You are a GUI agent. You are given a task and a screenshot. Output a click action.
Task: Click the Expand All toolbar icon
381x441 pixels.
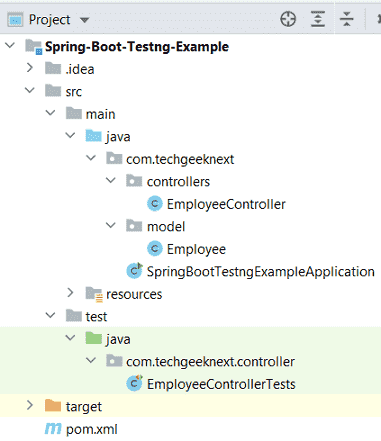(318, 19)
